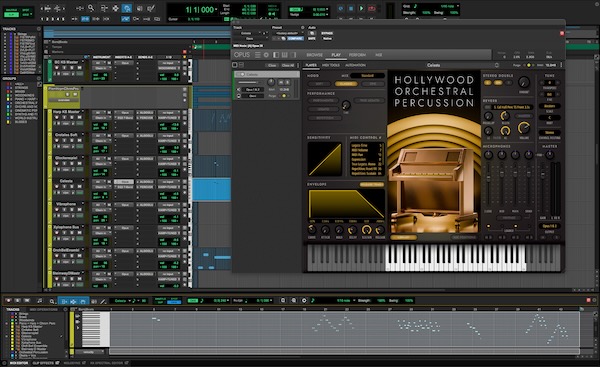
Task: Click the preset library icon next to Compare
Action: [284, 39]
